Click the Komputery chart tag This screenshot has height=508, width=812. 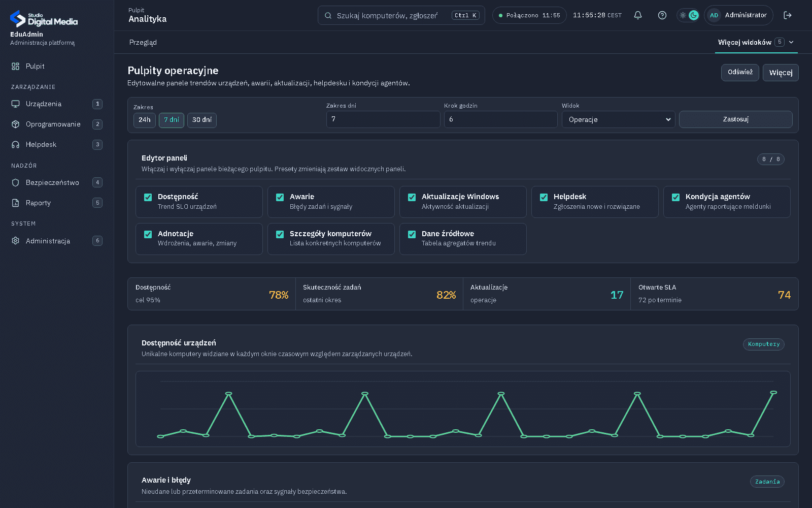(x=764, y=344)
